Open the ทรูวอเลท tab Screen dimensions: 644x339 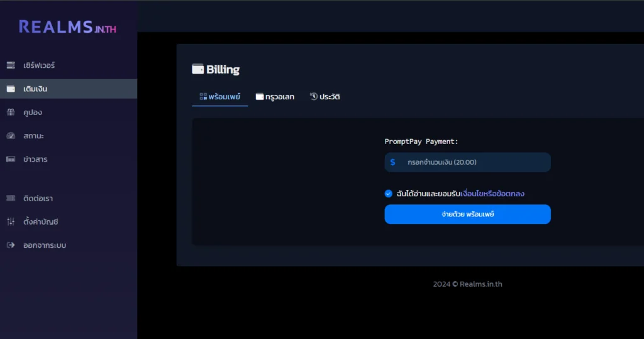275,97
